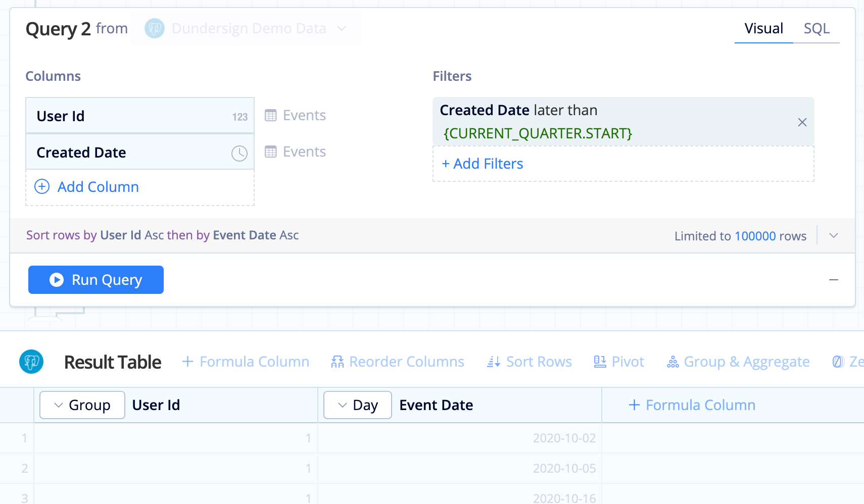Viewport: 864px width, 504px height.
Task: Click Sort Rows in the toolbar
Action: tap(529, 362)
